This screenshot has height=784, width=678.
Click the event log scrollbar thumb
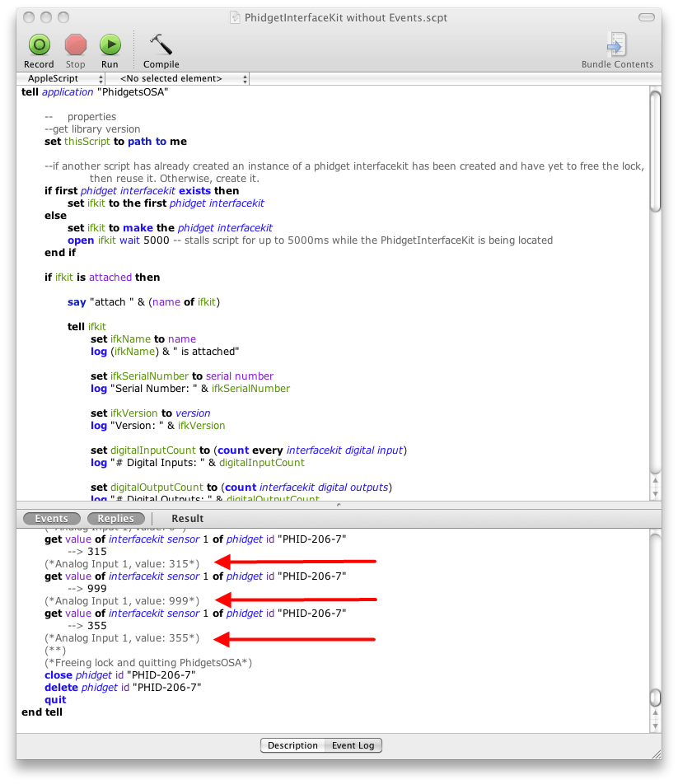[655, 697]
